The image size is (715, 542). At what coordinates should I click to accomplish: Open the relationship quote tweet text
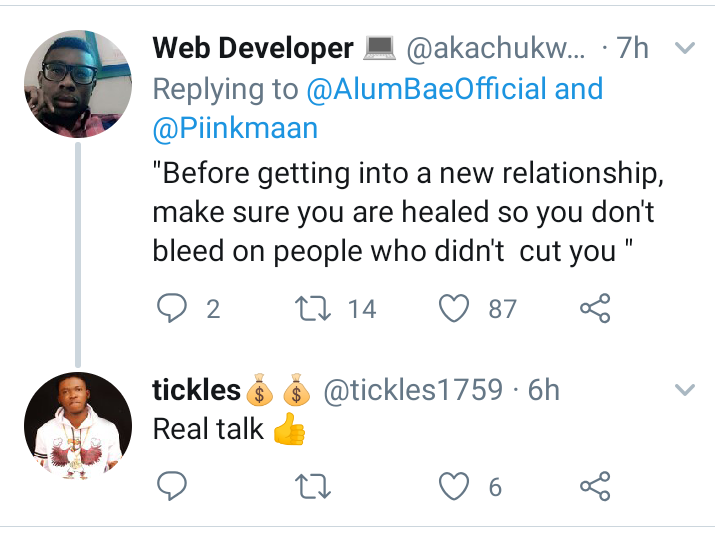pos(400,211)
